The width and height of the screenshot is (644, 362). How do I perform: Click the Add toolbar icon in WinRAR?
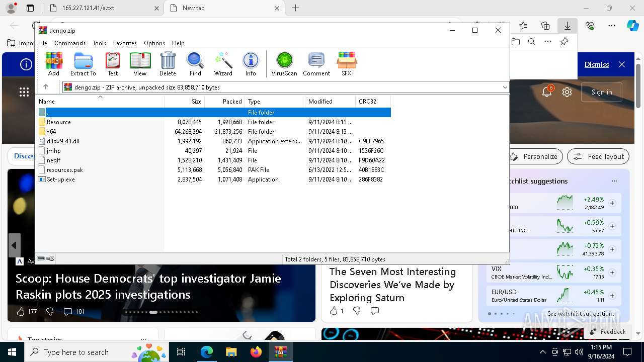pyautogui.click(x=54, y=64)
